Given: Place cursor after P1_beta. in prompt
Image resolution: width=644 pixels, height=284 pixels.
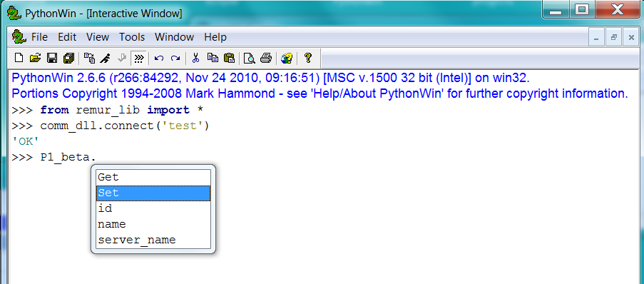Looking at the screenshot, I should [96, 158].
